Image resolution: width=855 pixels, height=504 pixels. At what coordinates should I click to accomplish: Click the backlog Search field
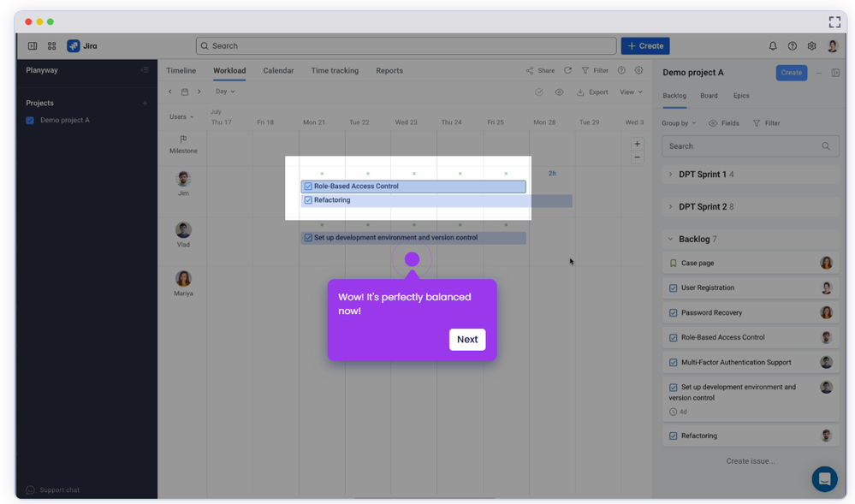tap(751, 146)
